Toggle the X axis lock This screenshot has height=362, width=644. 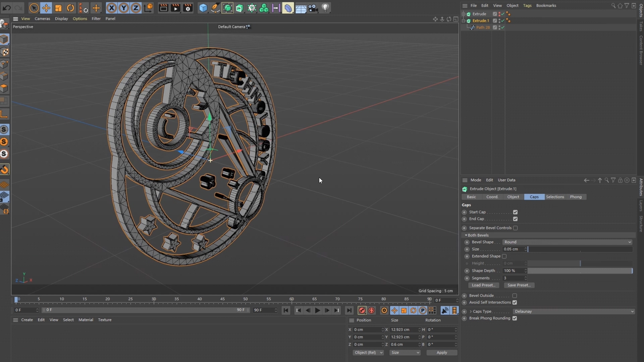point(111,8)
